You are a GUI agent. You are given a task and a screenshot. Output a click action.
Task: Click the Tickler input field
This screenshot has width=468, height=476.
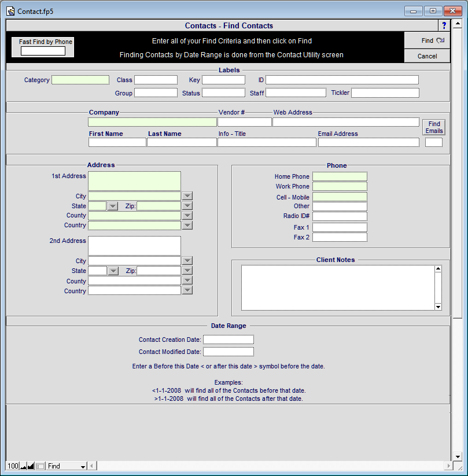pyautogui.click(x=385, y=93)
